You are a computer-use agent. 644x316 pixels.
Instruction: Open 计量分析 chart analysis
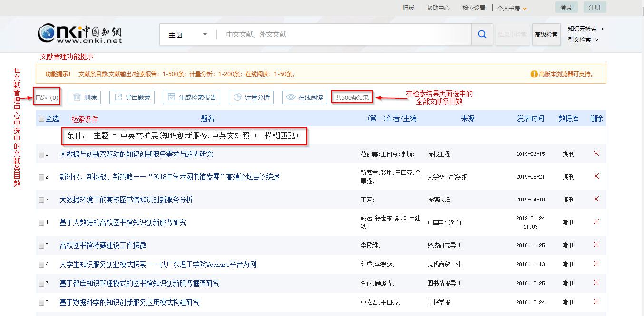coord(252,97)
